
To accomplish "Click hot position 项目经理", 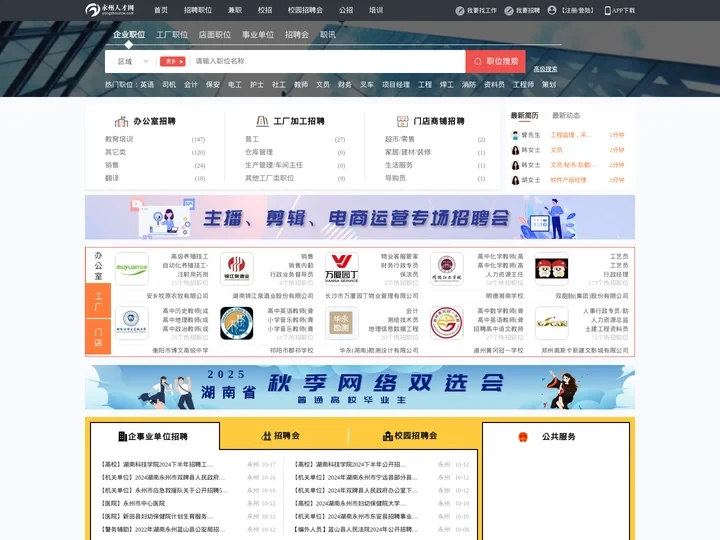I will (x=396, y=85).
